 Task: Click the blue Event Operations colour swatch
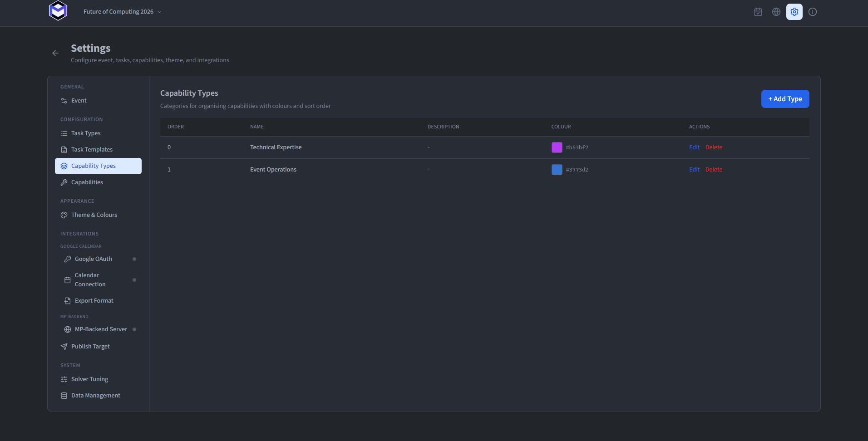(x=557, y=170)
